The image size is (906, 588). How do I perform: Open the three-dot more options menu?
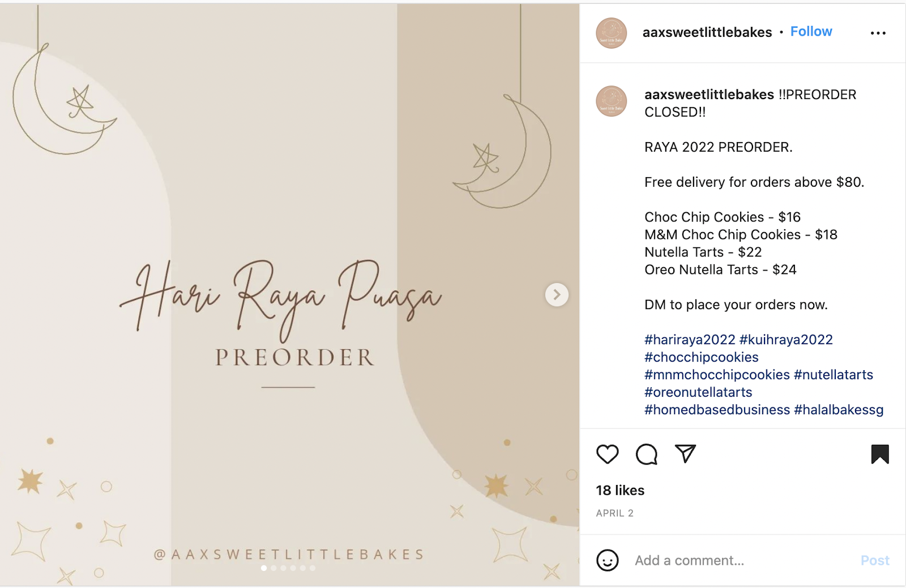(878, 33)
